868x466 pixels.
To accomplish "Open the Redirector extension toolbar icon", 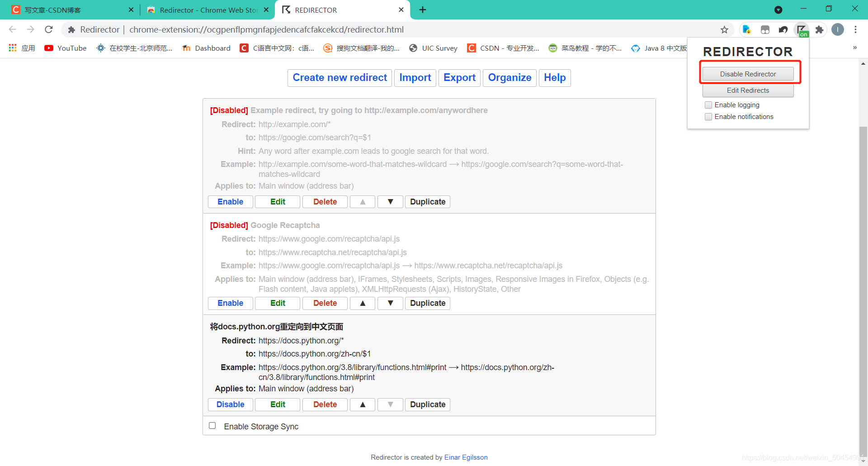I will click(x=802, y=30).
